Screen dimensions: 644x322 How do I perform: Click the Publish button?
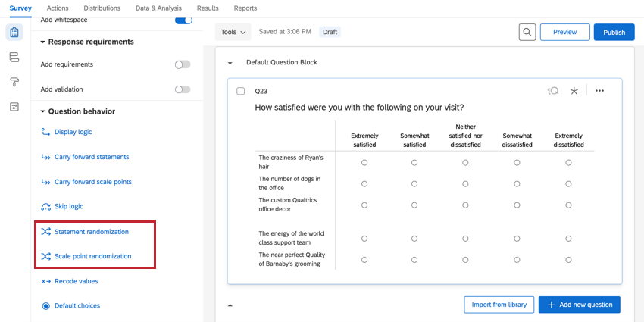pyautogui.click(x=614, y=32)
